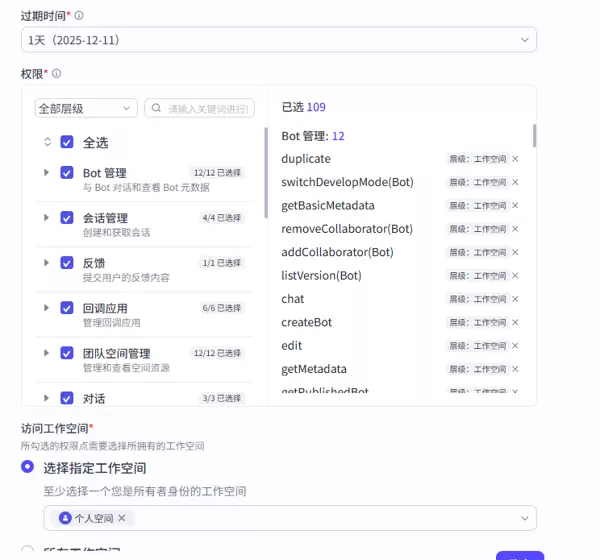Click the selected permissions list scrollbar
Image resolution: width=600 pixels, height=560 pixels.
534,135
